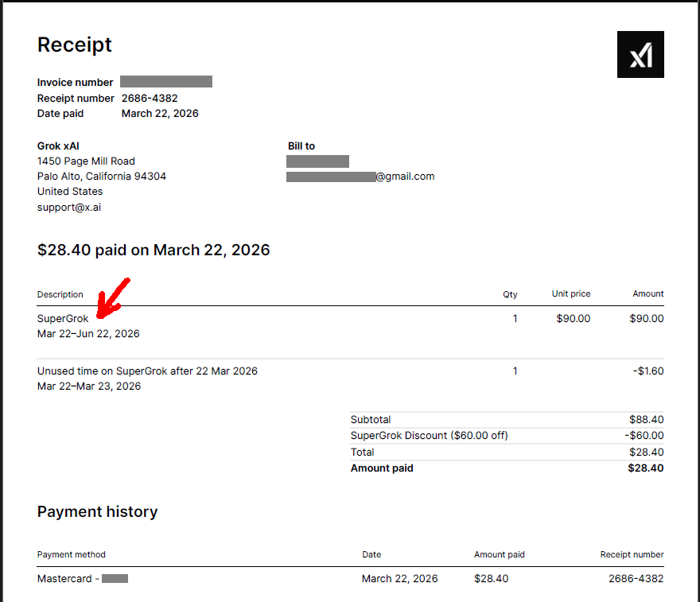Click the SuperGrok Discount row
The image size is (700, 602).
pos(507,436)
